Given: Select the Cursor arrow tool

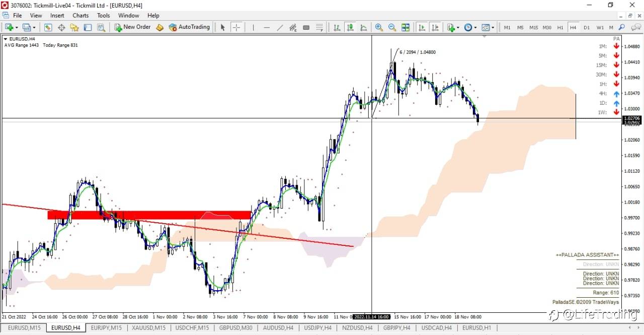Looking at the screenshot, I should click(223, 27).
